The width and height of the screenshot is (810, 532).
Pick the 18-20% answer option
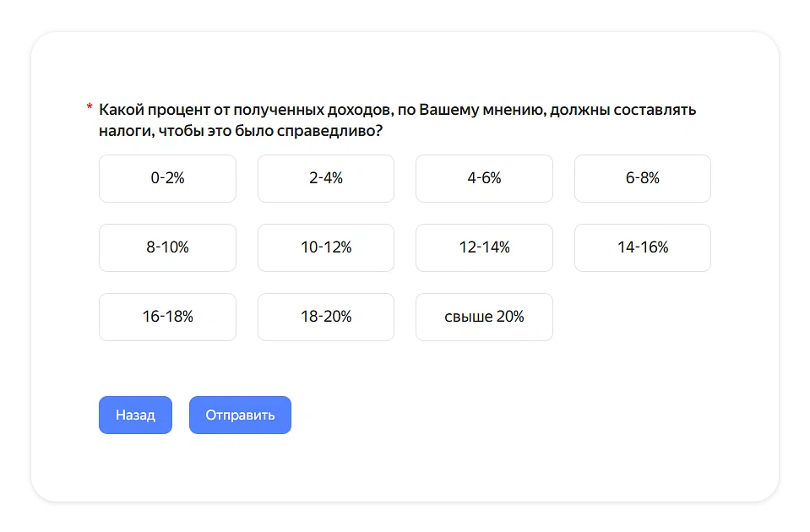(x=325, y=317)
